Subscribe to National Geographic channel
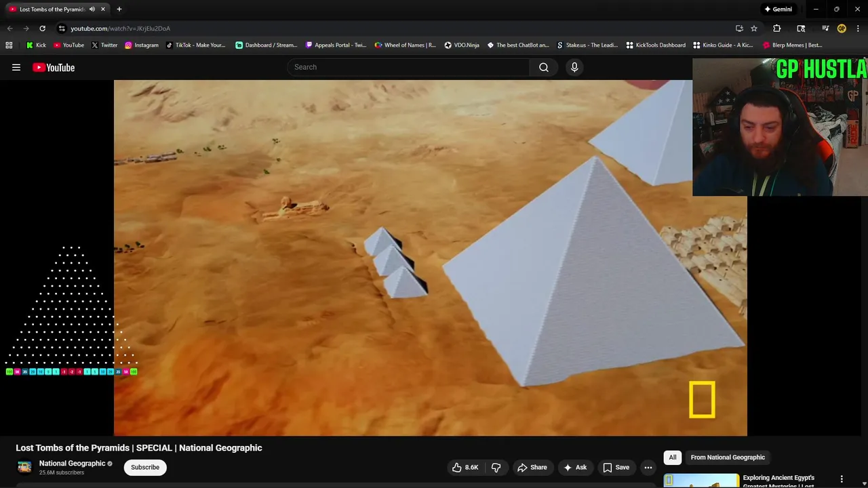 coord(145,467)
